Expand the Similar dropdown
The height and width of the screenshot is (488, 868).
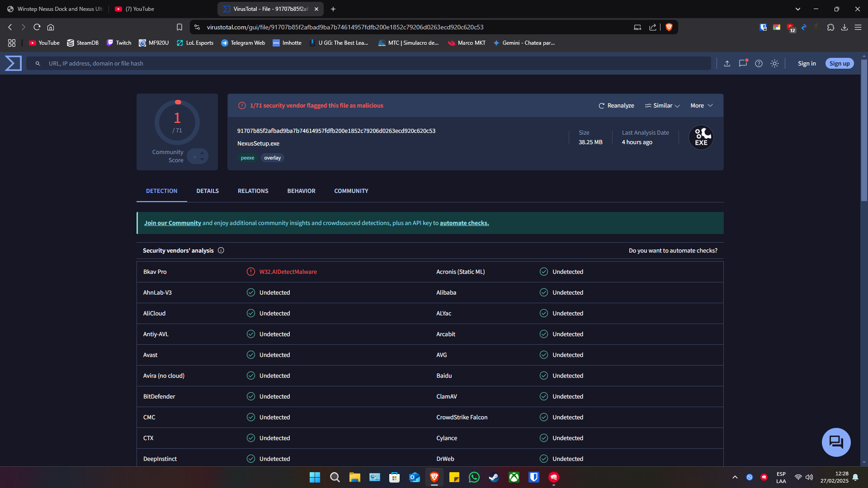coord(662,106)
